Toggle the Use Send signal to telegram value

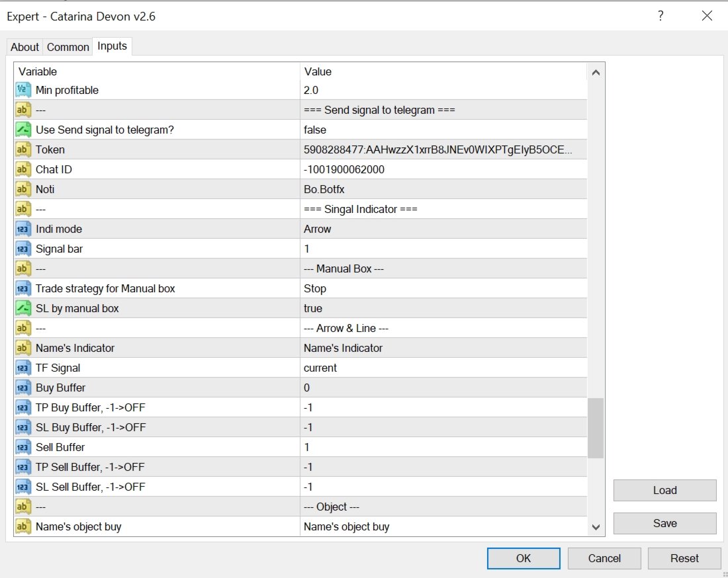[443, 130]
